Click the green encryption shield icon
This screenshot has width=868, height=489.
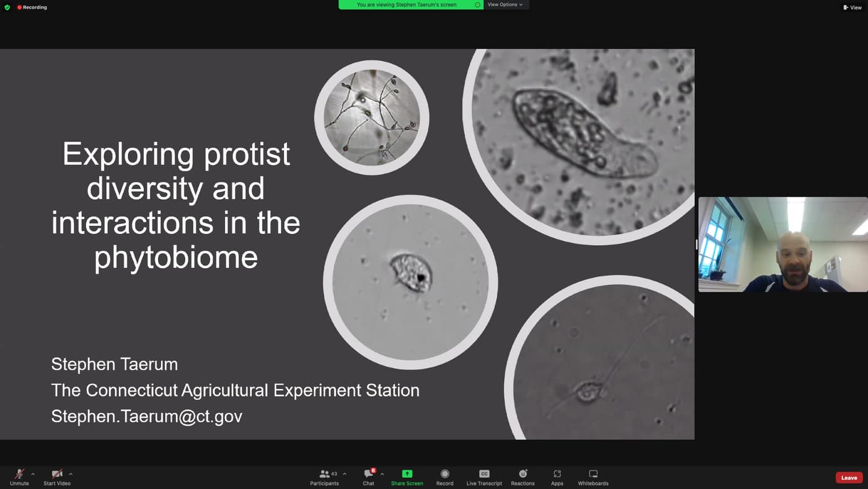coord(7,7)
